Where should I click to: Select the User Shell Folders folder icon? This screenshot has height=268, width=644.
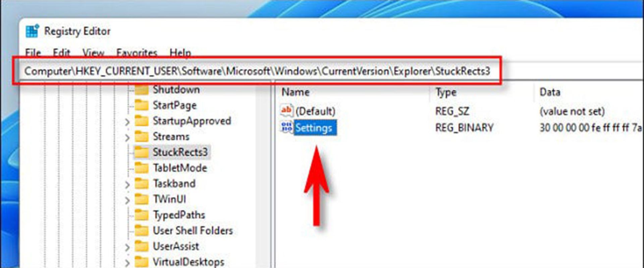pos(141,231)
